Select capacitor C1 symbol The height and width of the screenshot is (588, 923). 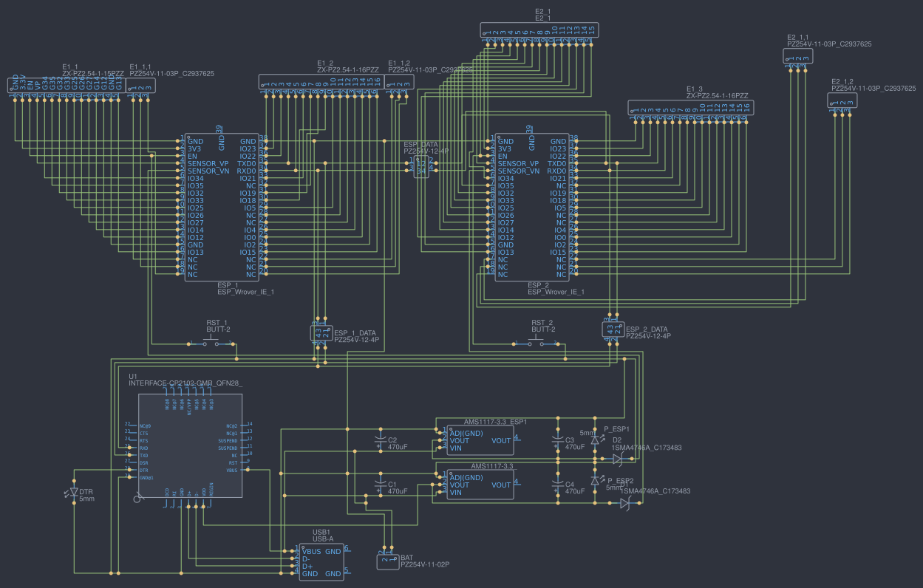coord(380,485)
